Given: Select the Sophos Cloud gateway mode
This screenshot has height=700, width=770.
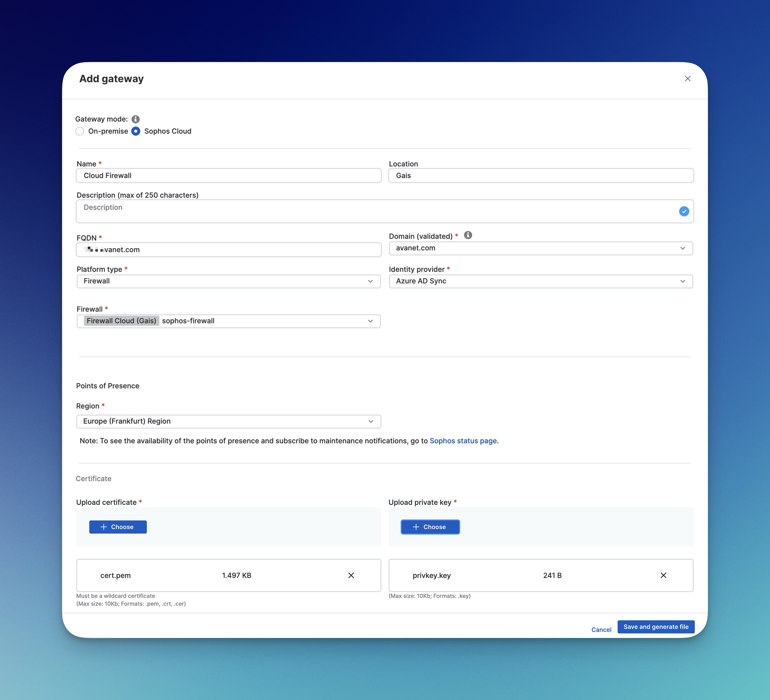Looking at the screenshot, I should click(x=135, y=131).
